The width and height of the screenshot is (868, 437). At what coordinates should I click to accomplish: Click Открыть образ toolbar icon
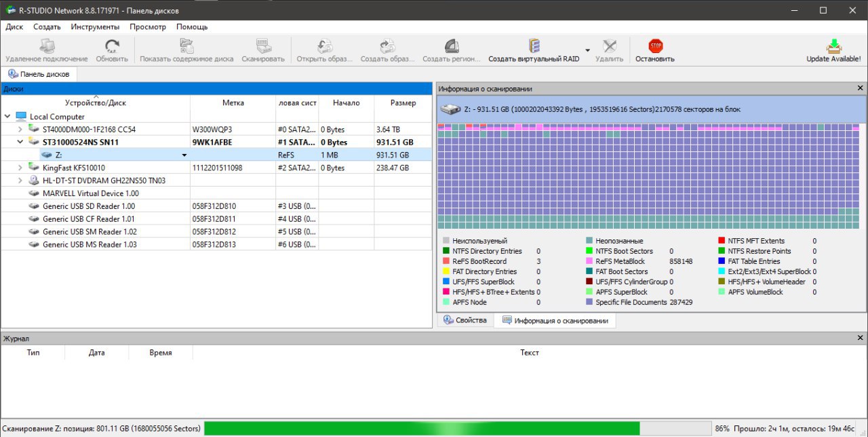coord(325,46)
